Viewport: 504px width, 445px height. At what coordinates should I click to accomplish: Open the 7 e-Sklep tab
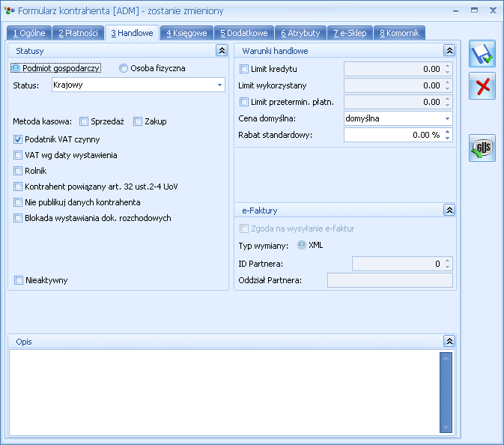[x=350, y=33]
